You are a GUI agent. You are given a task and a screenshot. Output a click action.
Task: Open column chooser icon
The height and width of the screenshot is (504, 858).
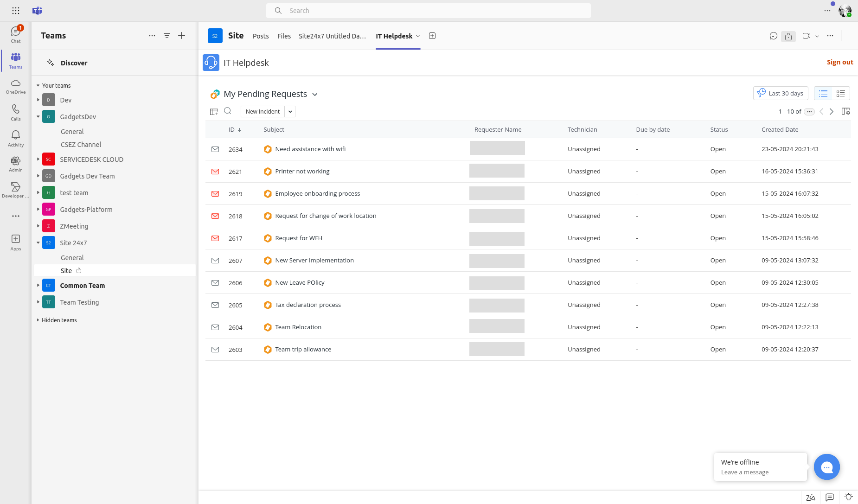[x=846, y=111]
